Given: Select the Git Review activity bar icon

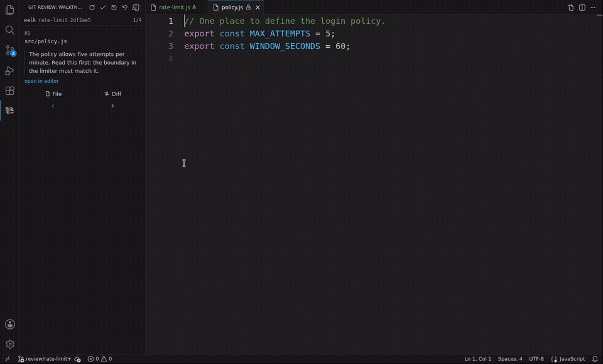Looking at the screenshot, I should coord(10,110).
